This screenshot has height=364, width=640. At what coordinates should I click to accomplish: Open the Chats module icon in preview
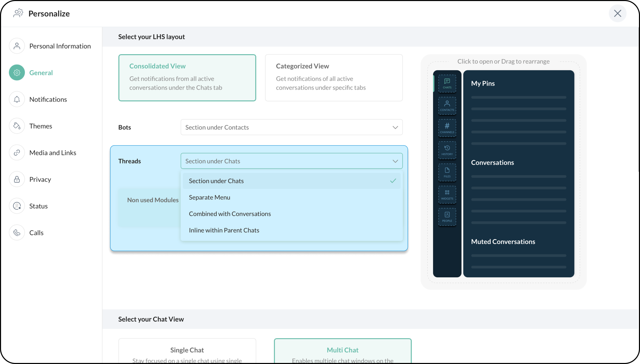tap(447, 83)
